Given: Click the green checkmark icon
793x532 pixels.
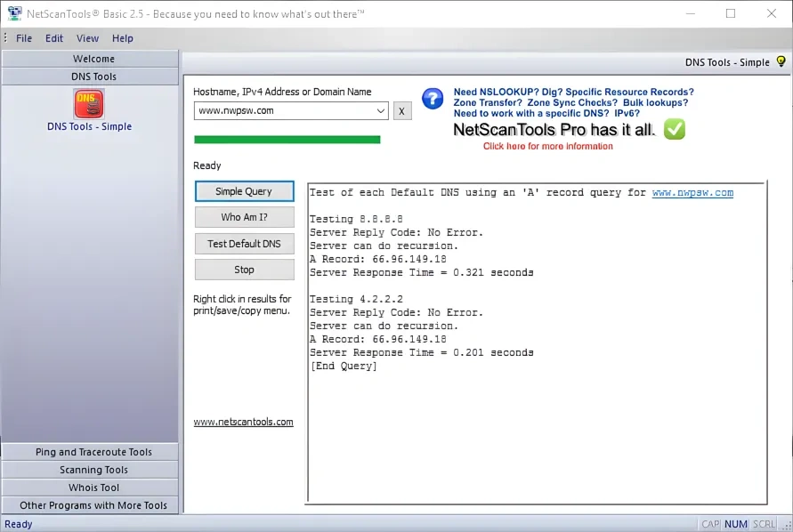Looking at the screenshot, I should (675, 130).
